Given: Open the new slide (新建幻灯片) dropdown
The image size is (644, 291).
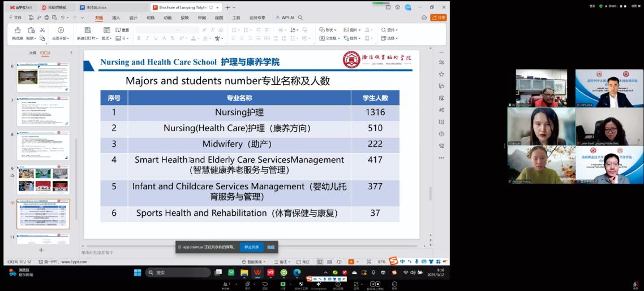Looking at the screenshot, I should [x=88, y=38].
